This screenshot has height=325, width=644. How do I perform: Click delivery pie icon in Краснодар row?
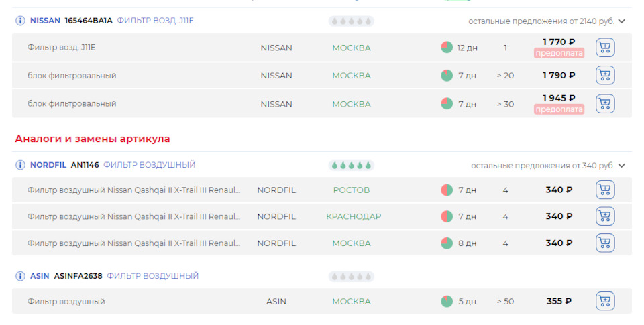point(447,216)
